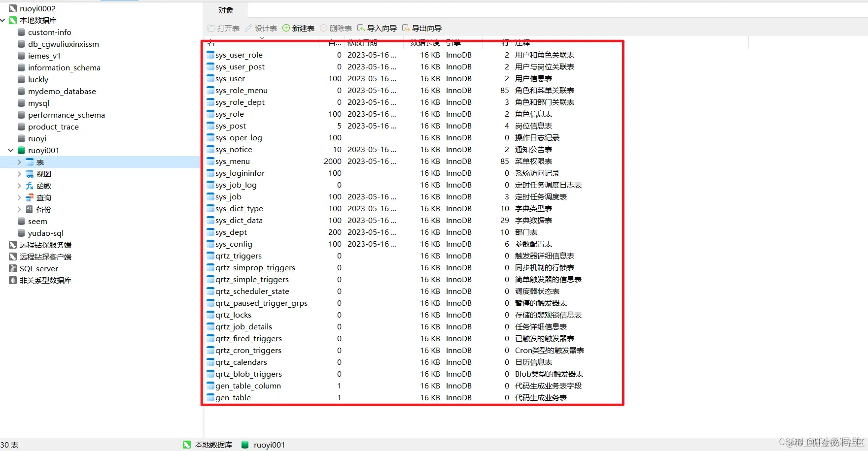Click the 备份 backup icon in tree
The image size is (868, 451).
pyautogui.click(x=30, y=209)
